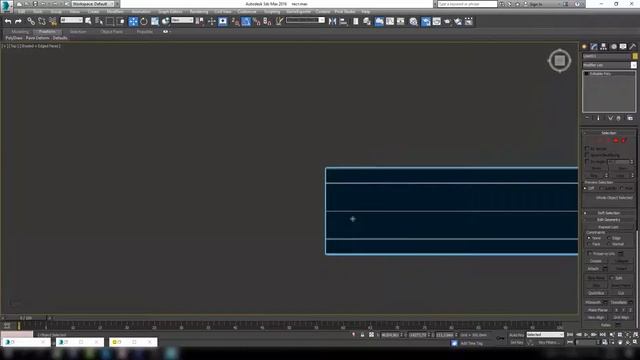Activate the Select and Scale tool

155,21
